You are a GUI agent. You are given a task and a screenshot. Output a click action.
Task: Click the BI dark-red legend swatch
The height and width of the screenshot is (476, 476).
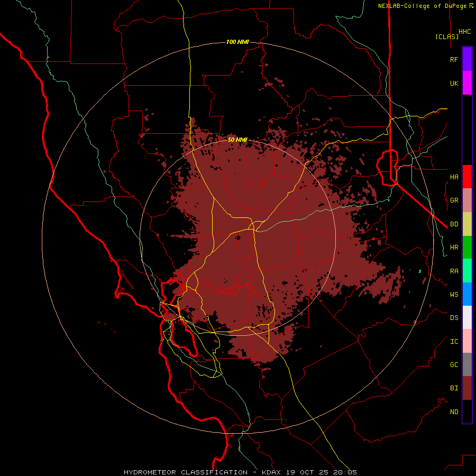pos(467,388)
